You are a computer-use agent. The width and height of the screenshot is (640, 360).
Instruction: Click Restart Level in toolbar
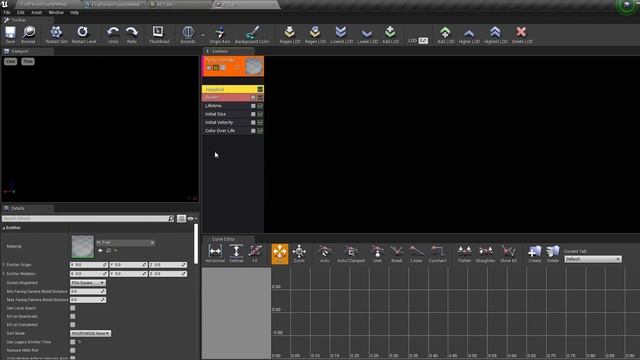coord(84,35)
